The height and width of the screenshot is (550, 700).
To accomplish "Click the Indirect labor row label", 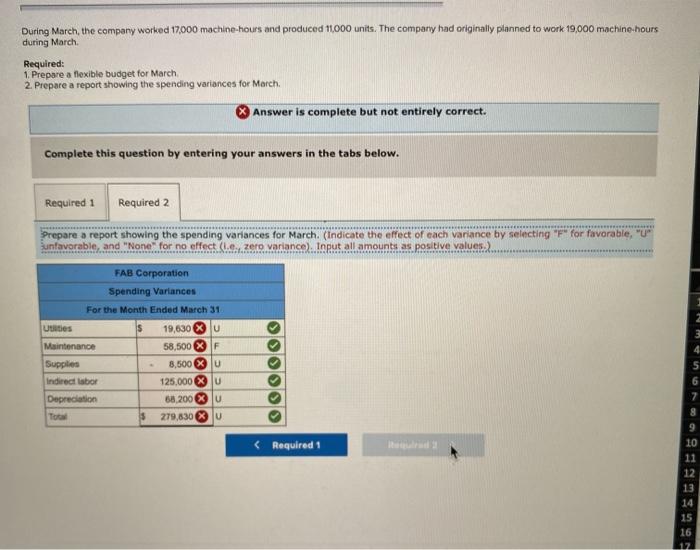I will point(72,381).
